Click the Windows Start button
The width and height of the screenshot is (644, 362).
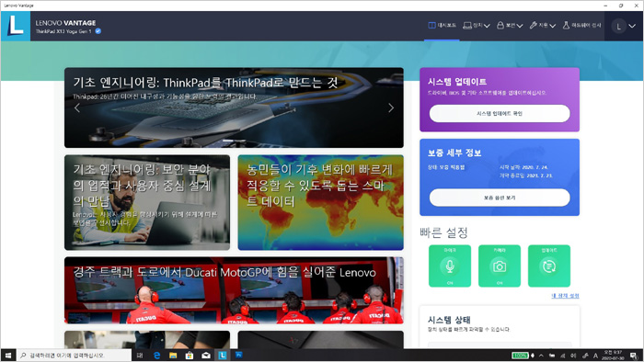pyautogui.click(x=7, y=356)
